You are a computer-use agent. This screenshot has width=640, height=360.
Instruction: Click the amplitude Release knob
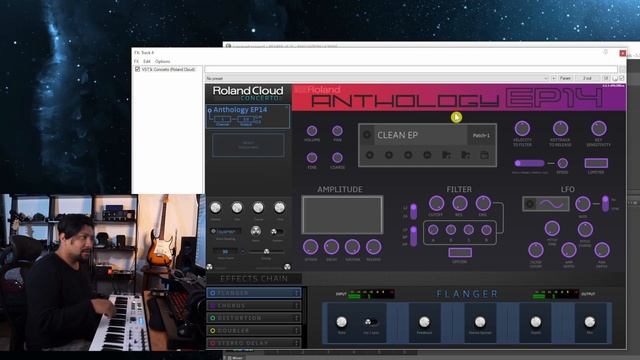coord(373,247)
